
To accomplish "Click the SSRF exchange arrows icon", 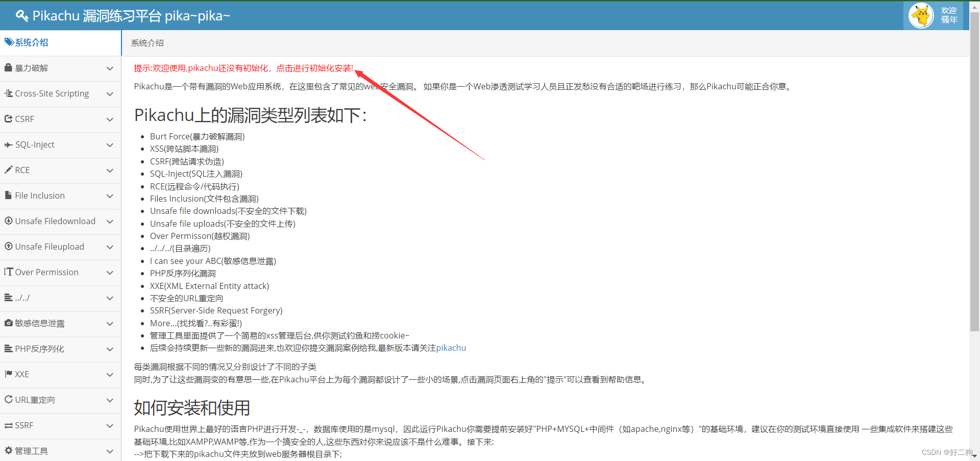I will [x=8, y=425].
